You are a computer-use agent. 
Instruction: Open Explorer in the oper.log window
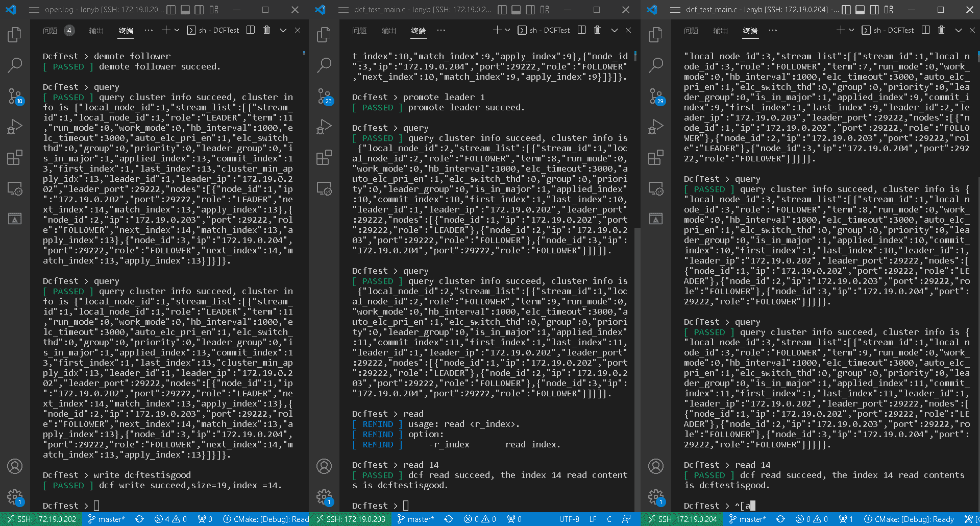pos(15,35)
